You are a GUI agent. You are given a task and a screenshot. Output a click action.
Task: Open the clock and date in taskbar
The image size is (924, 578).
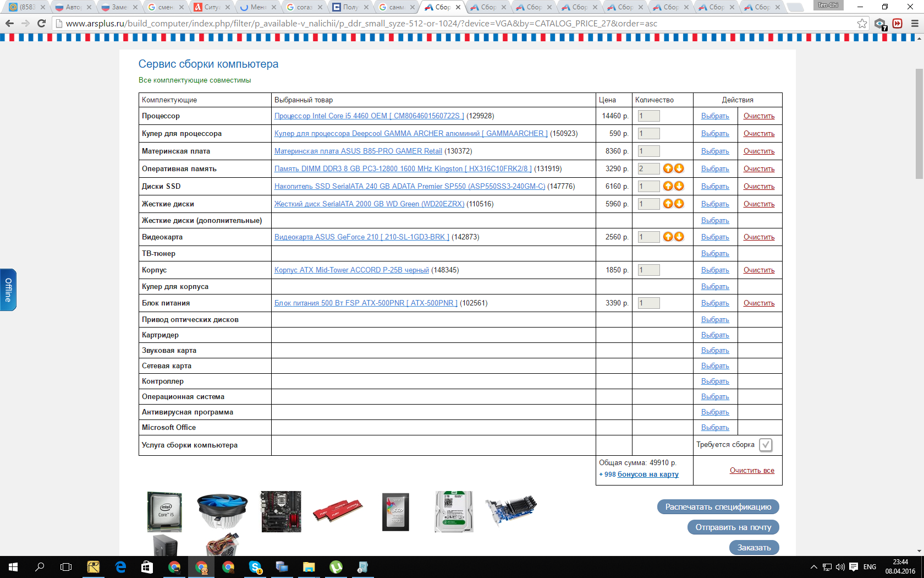tap(900, 567)
